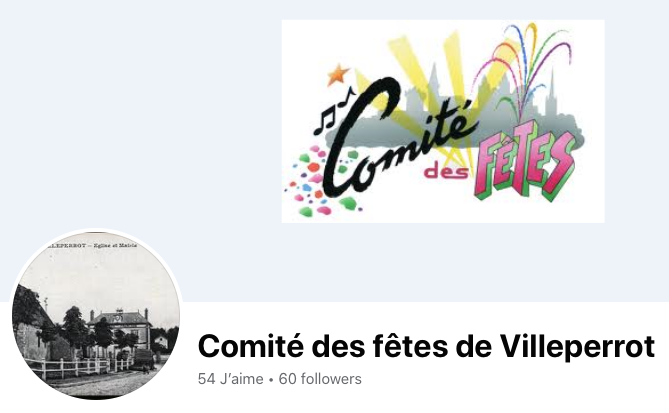Open the '54 J'aime' likes list
The height and width of the screenshot is (413, 669).
point(230,379)
